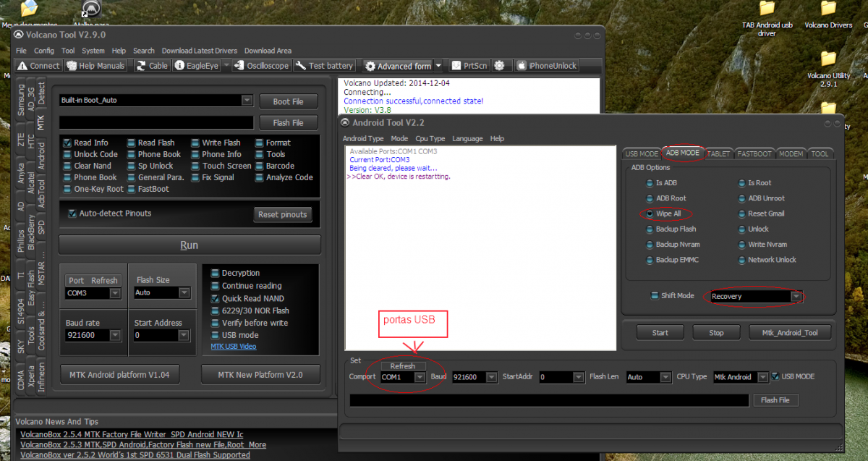Open the Oscilloscope tool
This screenshot has width=868, height=461.
(262, 66)
